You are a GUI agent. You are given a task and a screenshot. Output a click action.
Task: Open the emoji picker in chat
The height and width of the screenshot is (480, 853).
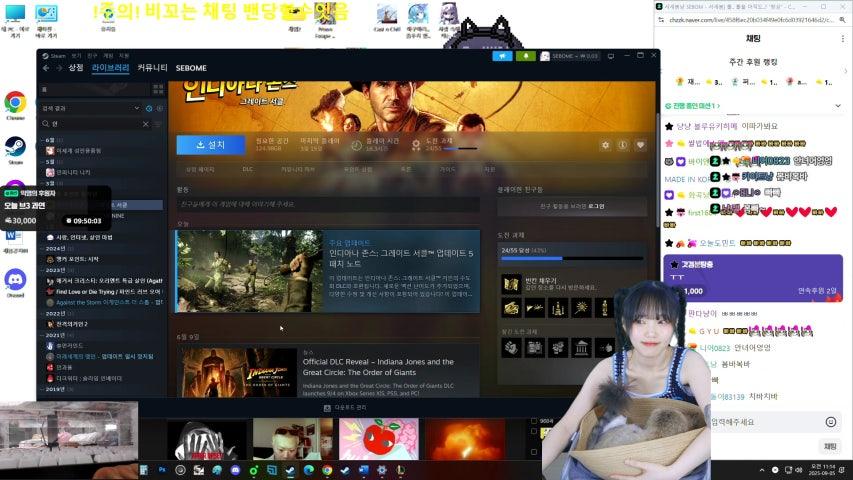point(831,422)
